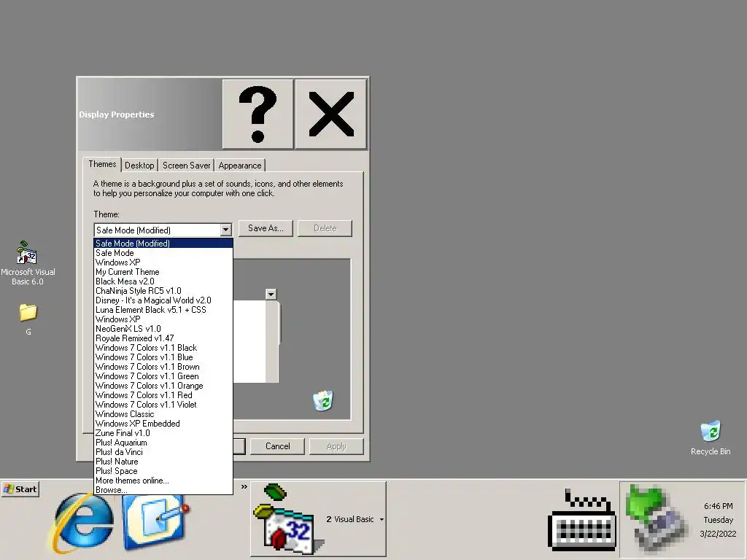Choose the Browse... entry
747x560 pixels.
[x=163, y=490]
